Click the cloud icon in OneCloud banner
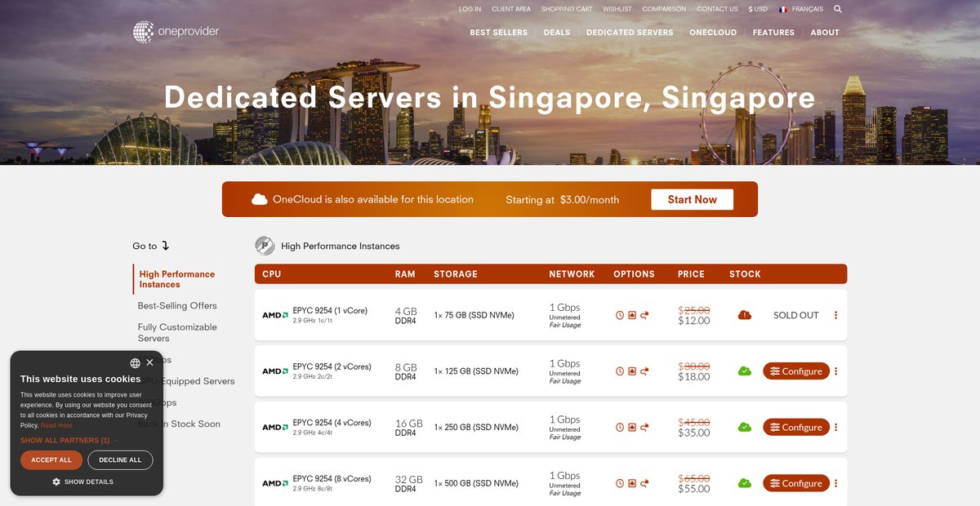The image size is (980, 506). tap(260, 199)
